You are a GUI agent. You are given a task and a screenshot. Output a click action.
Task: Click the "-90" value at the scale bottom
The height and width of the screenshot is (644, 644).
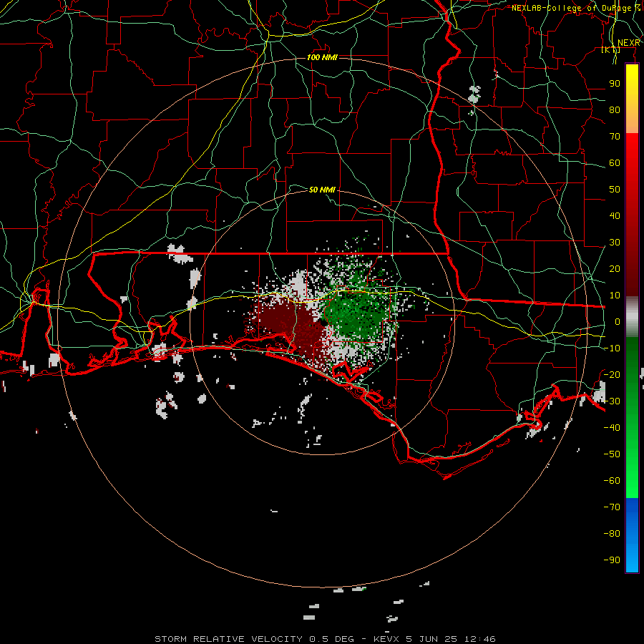tap(612, 560)
